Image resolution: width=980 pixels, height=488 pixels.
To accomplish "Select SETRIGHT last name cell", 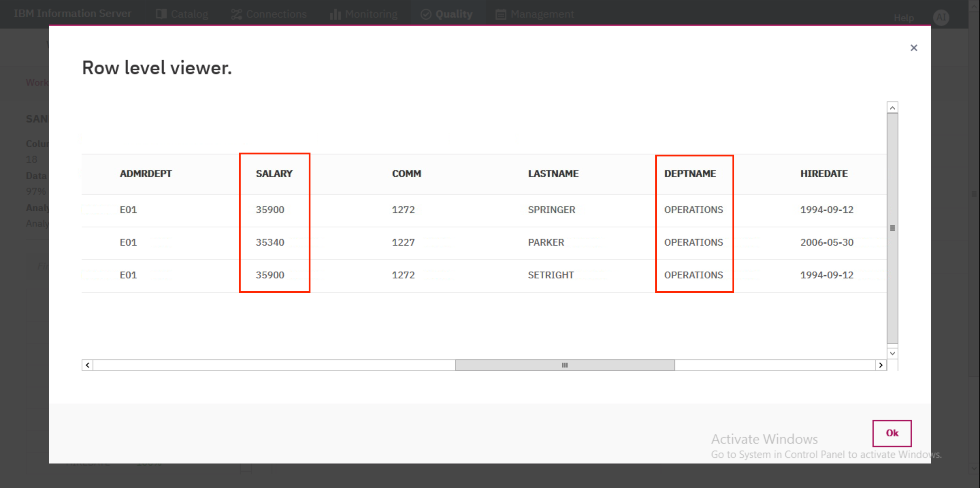I will pyautogui.click(x=551, y=275).
